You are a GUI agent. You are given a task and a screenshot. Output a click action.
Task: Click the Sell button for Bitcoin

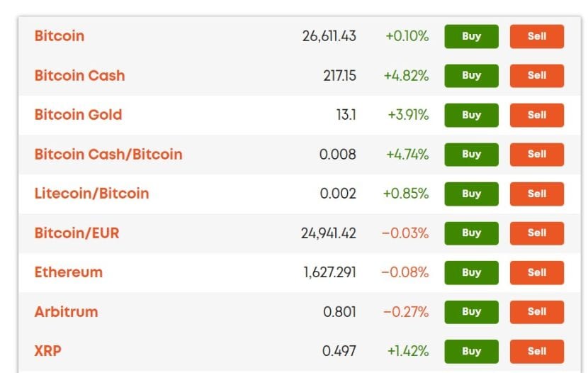click(x=536, y=36)
